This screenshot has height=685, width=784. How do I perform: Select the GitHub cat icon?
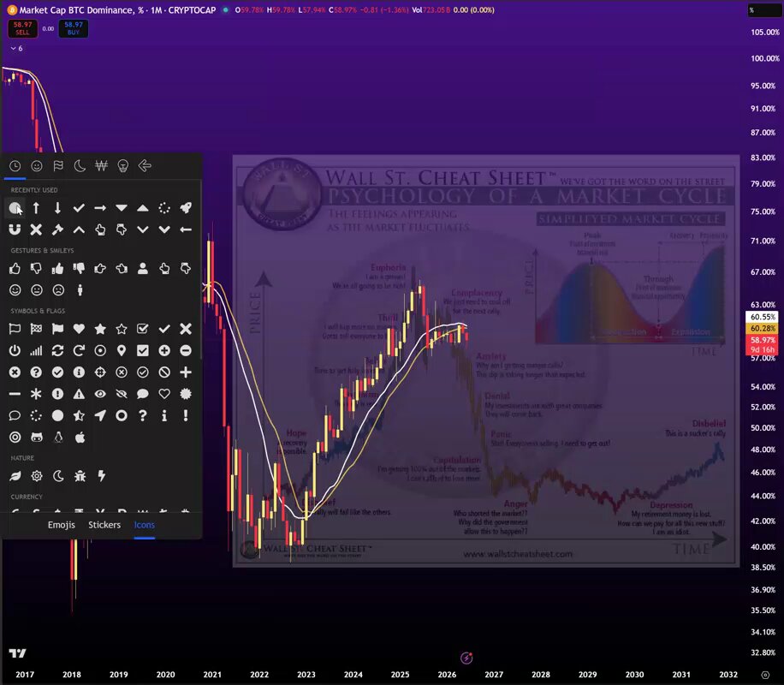pyautogui.click(x=37, y=438)
